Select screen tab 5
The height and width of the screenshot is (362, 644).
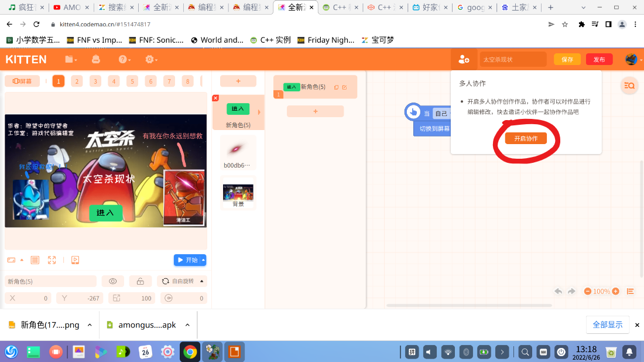click(132, 81)
